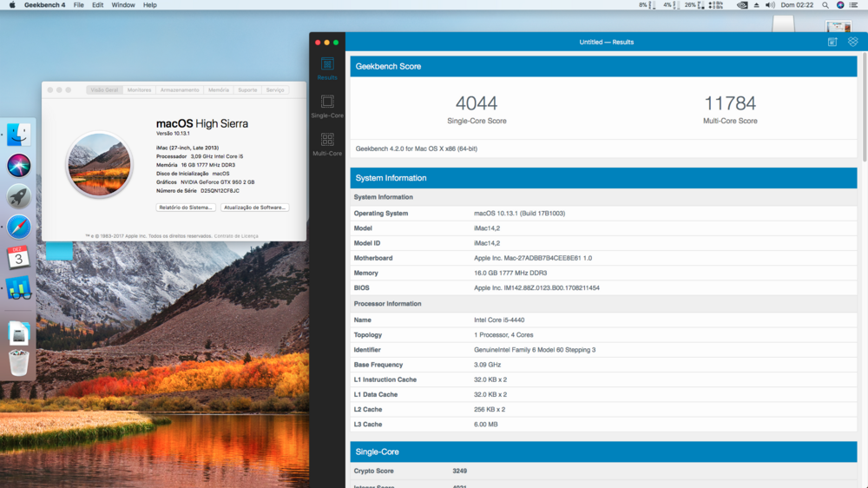Click the Dropbox icon in Geekbench title bar

(x=852, y=42)
